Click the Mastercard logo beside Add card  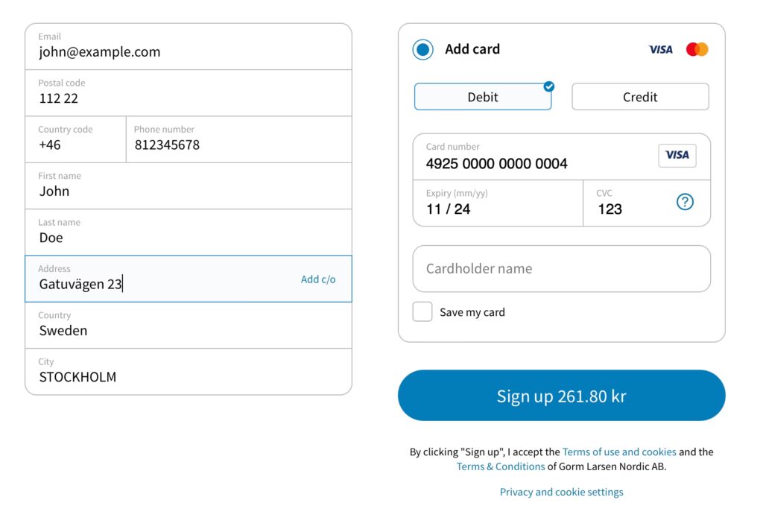(697, 50)
